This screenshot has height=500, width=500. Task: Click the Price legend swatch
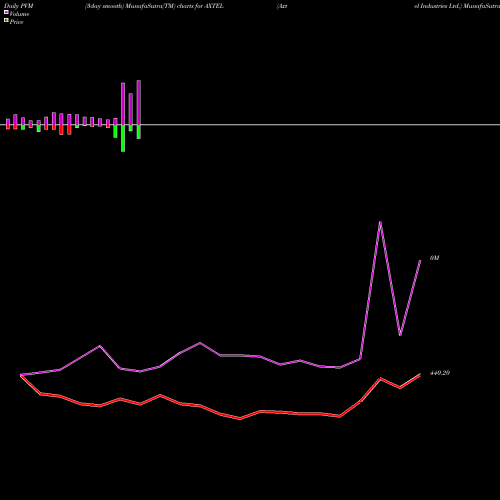(6, 20)
